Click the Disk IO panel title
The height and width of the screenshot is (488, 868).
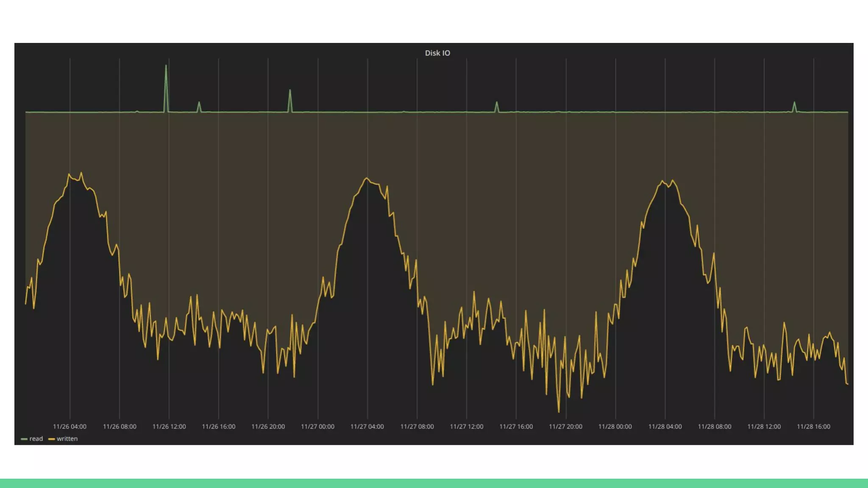437,53
